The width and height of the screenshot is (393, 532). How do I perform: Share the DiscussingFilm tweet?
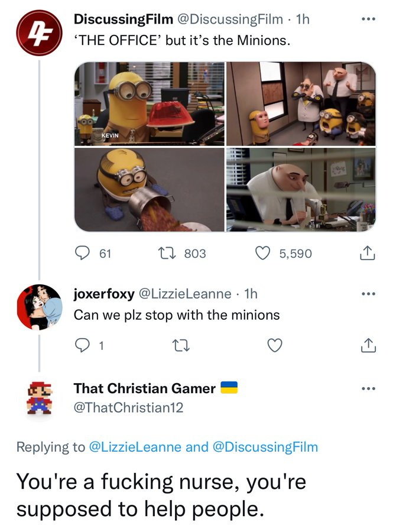[368, 254]
